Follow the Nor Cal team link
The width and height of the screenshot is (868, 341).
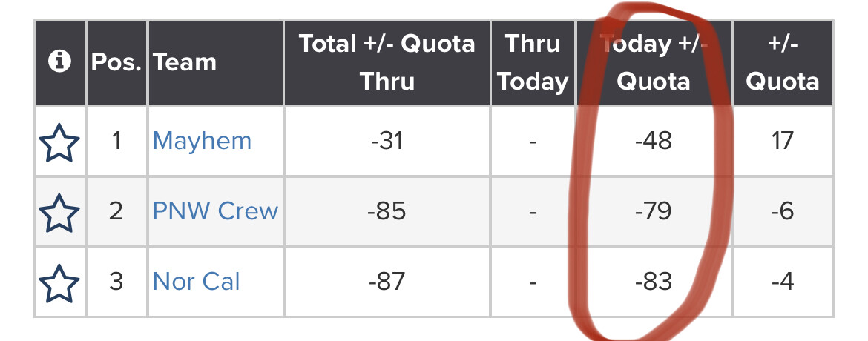point(197,282)
